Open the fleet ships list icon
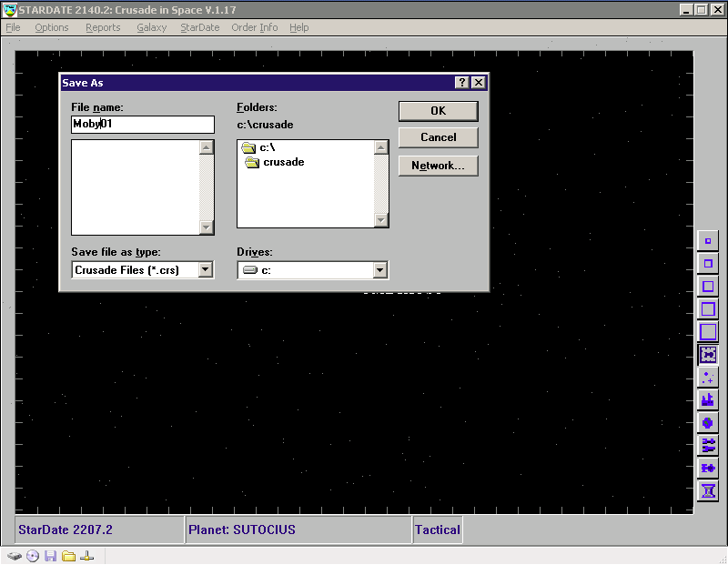This screenshot has width=728, height=565. point(708,446)
